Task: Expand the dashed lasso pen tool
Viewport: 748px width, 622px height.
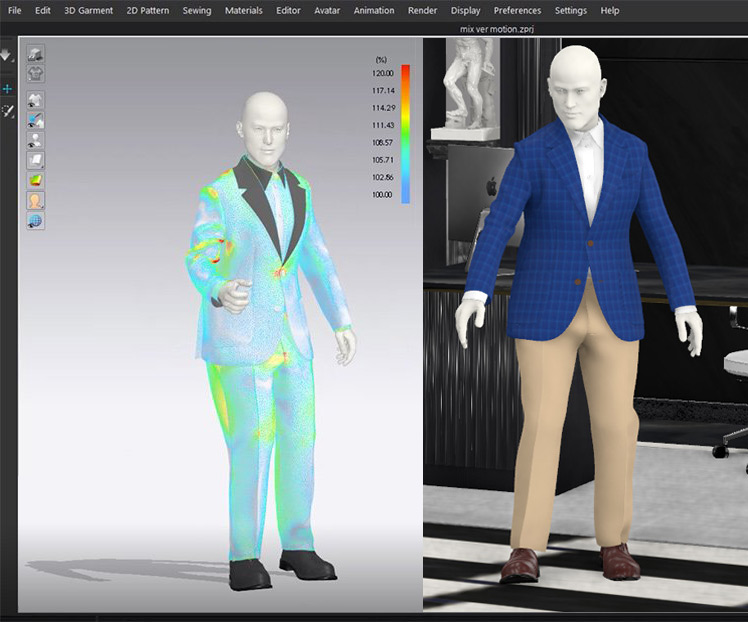Action: coord(7,111)
